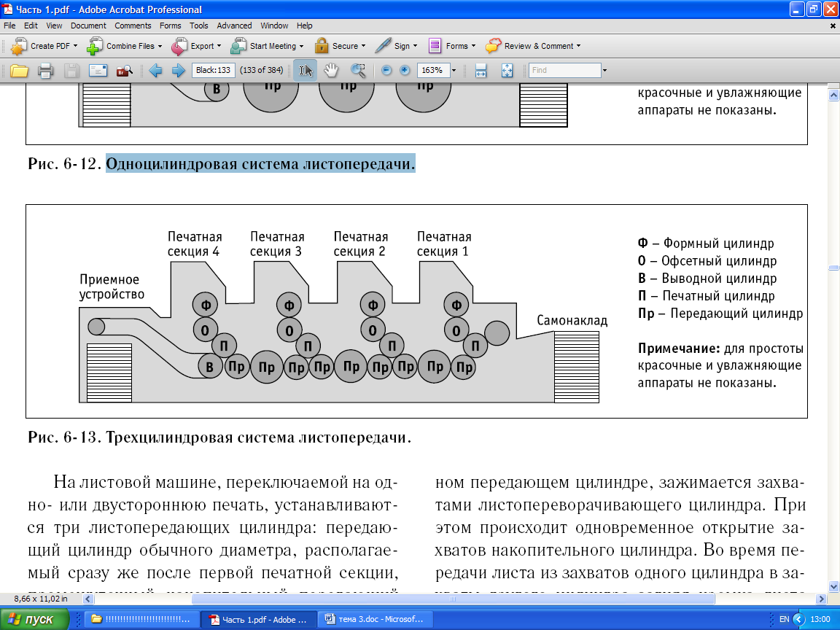
Task: Click the page number field Black:133
Action: (213, 70)
